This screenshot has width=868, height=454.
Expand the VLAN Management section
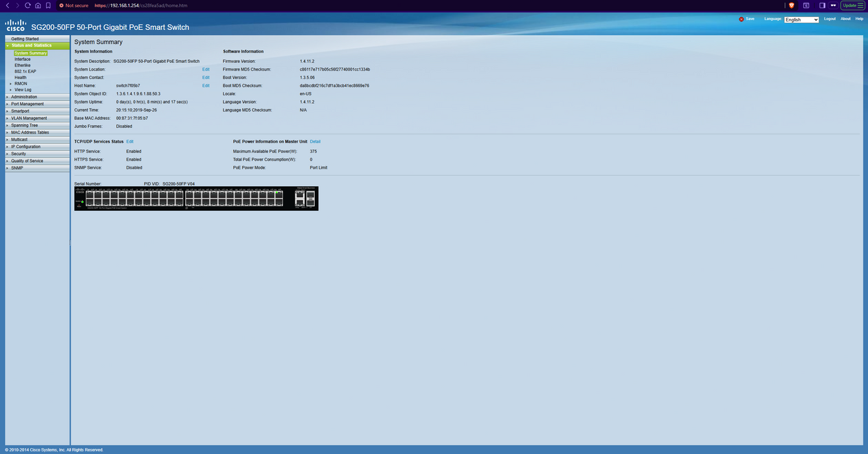29,118
